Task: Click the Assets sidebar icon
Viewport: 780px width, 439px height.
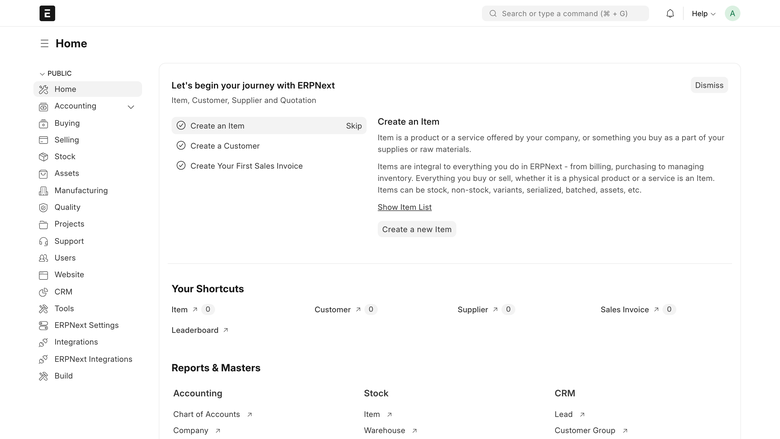Action: point(44,174)
